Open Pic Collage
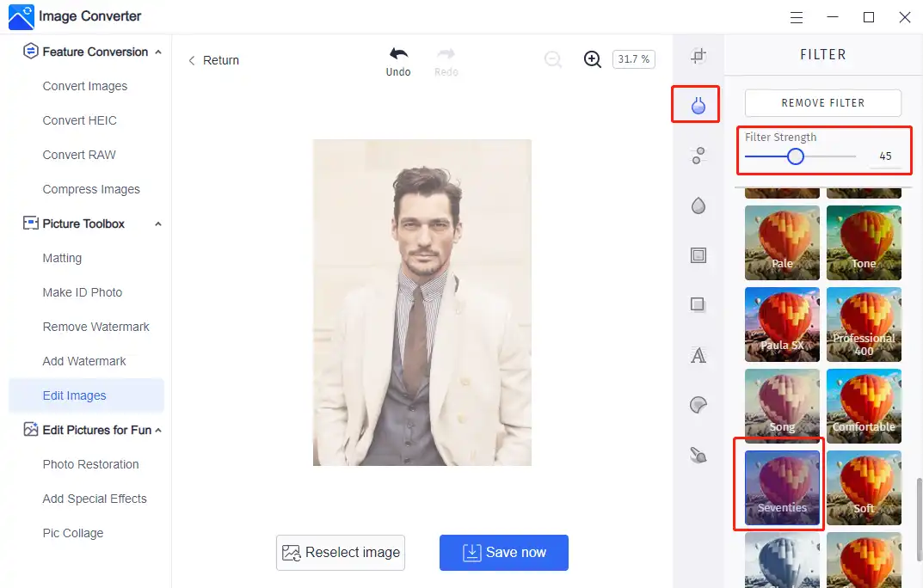 [73, 533]
